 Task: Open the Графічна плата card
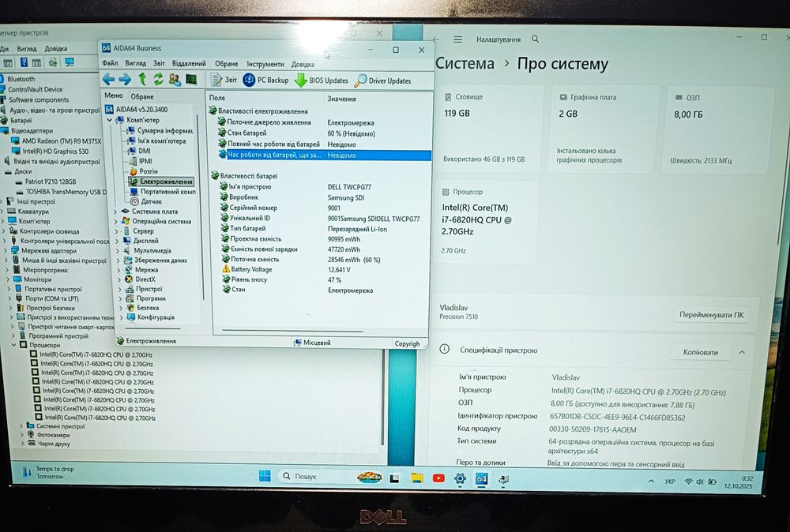tap(604, 129)
